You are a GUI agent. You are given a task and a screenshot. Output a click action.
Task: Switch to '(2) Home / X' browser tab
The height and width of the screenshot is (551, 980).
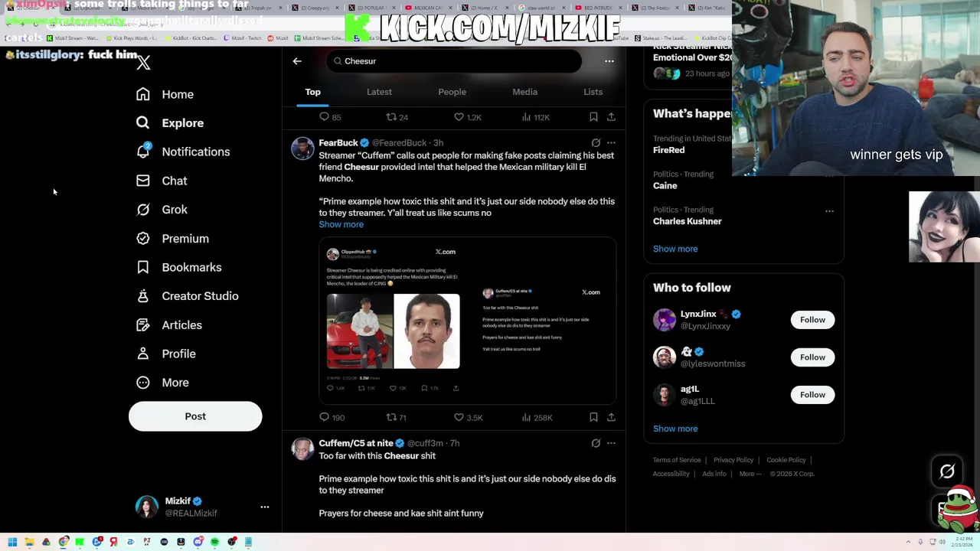pyautogui.click(x=485, y=8)
